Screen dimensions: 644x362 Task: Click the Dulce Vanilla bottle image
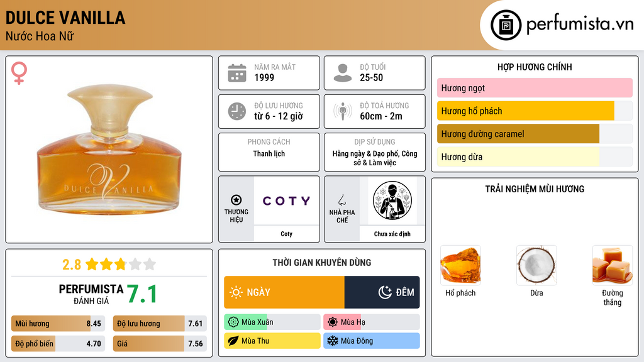pyautogui.click(x=109, y=148)
